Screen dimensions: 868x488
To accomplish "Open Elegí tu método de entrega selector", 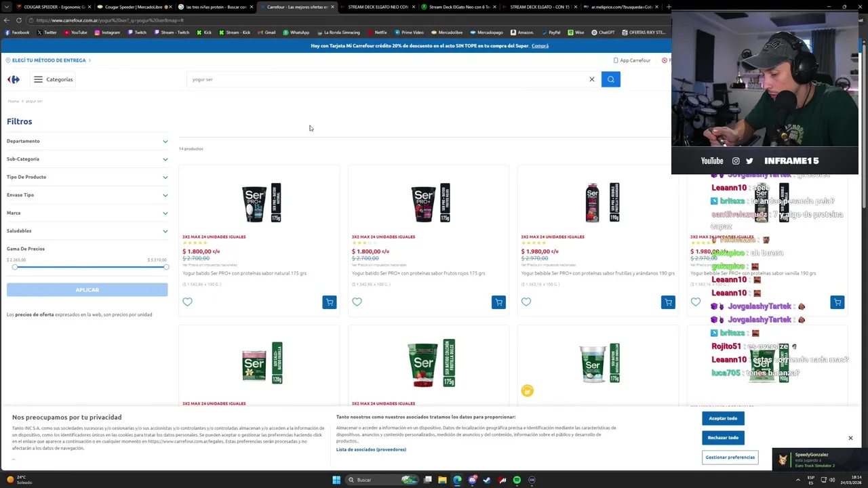I will click(48, 60).
